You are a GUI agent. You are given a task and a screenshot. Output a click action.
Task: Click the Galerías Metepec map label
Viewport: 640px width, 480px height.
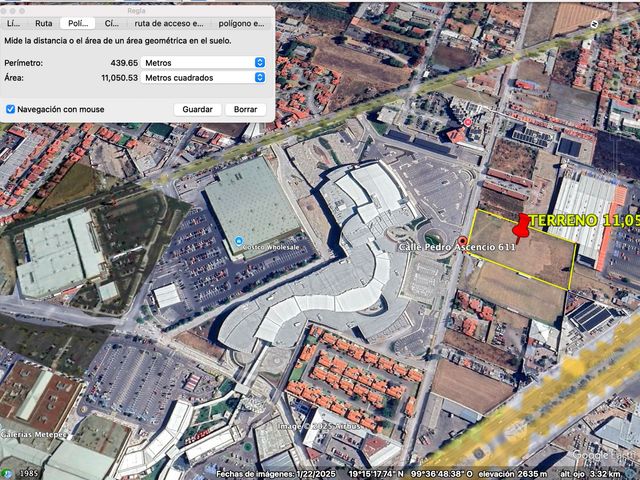[33, 435]
